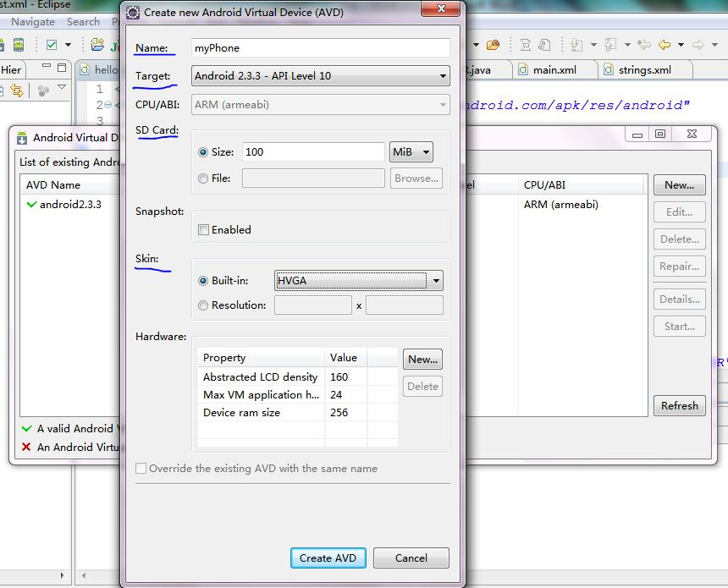Expand Forward navigation history dropdown arrow

click(714, 45)
